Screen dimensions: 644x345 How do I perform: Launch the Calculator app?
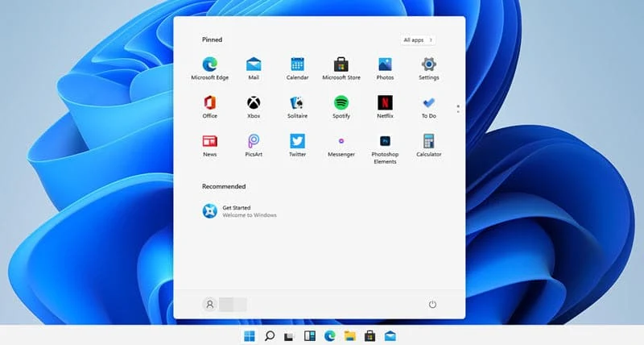tap(429, 146)
